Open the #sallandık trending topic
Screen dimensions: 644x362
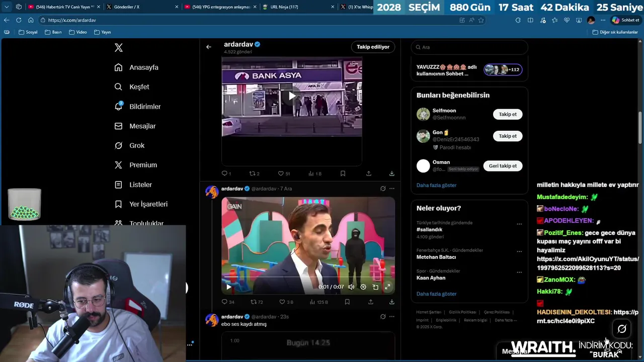coord(429,230)
